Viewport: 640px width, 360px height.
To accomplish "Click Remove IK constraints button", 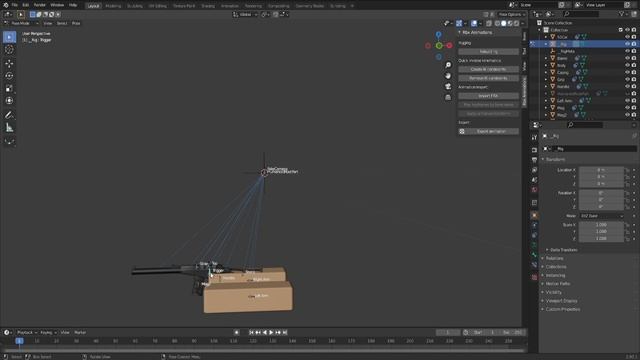I will coord(488,78).
